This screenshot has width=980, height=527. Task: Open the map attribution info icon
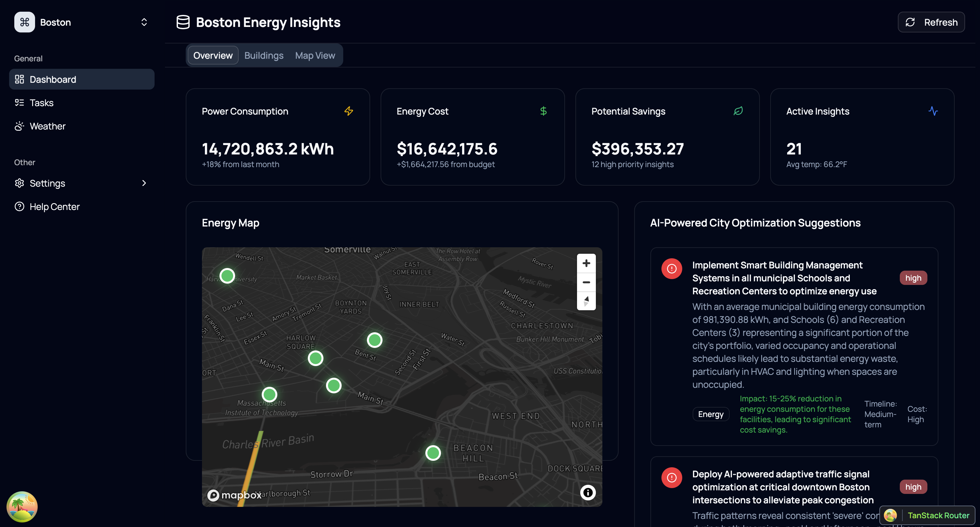coord(587,492)
